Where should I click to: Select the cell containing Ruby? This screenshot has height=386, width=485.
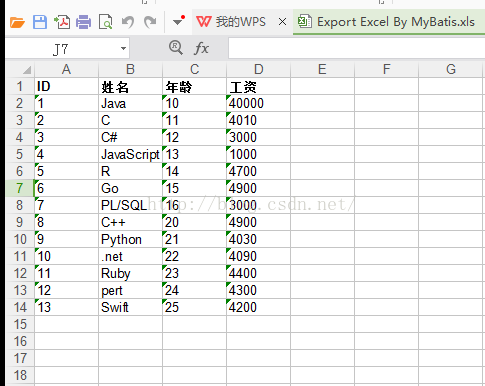[130, 273]
